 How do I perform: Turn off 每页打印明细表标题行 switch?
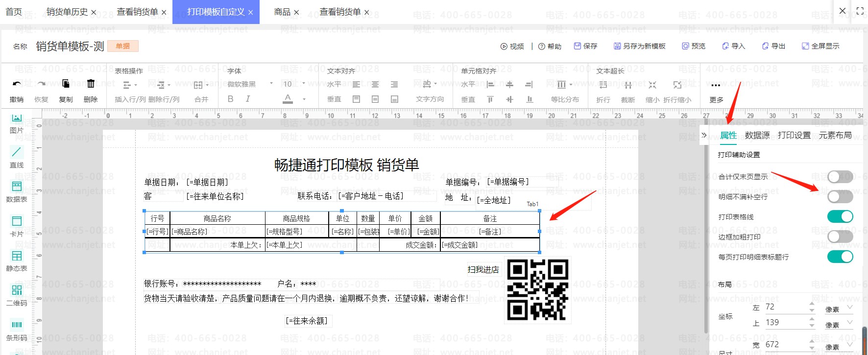840,257
